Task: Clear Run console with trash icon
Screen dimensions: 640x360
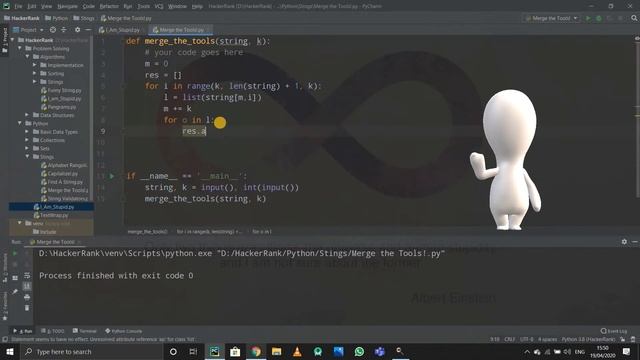Action: click(x=27, y=308)
